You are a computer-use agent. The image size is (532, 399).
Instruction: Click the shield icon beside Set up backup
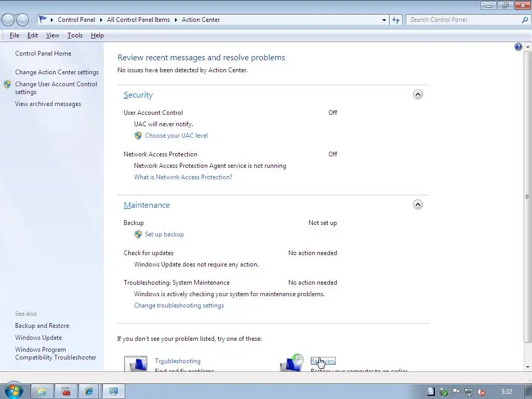pyautogui.click(x=138, y=234)
